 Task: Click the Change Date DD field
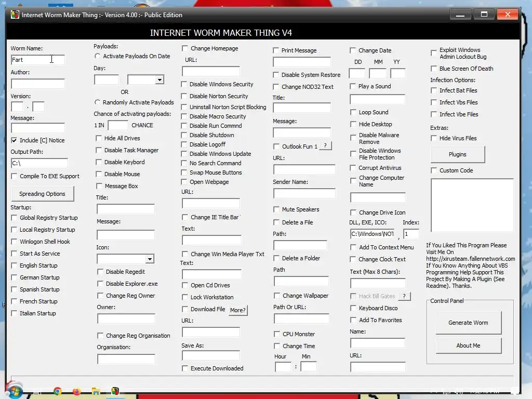tap(357, 73)
